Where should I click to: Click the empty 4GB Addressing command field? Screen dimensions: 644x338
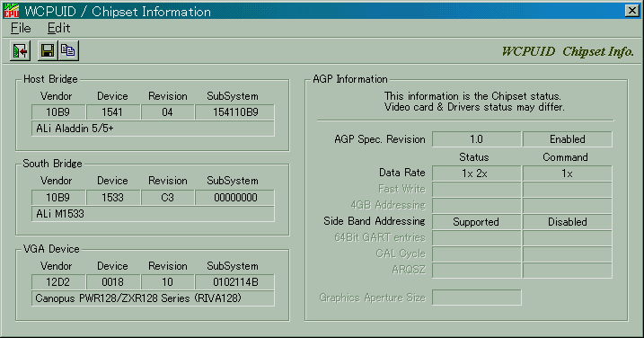click(567, 206)
